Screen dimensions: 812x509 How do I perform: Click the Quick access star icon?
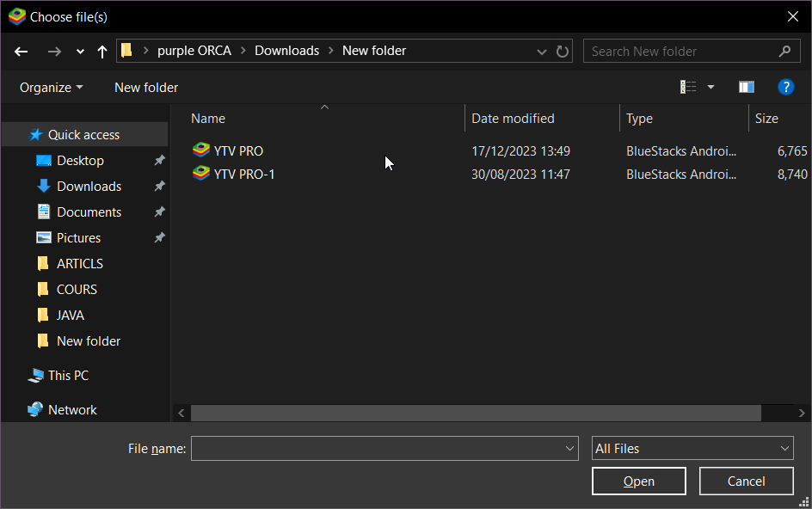tap(36, 135)
